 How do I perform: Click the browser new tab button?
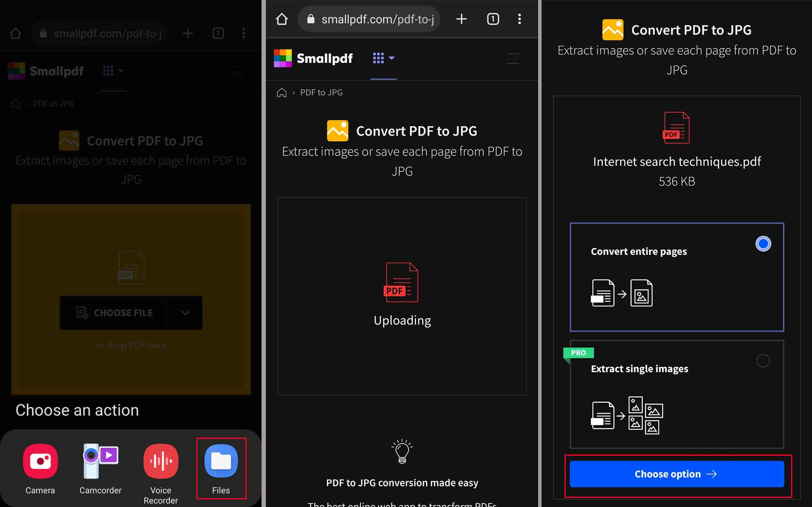click(x=461, y=18)
